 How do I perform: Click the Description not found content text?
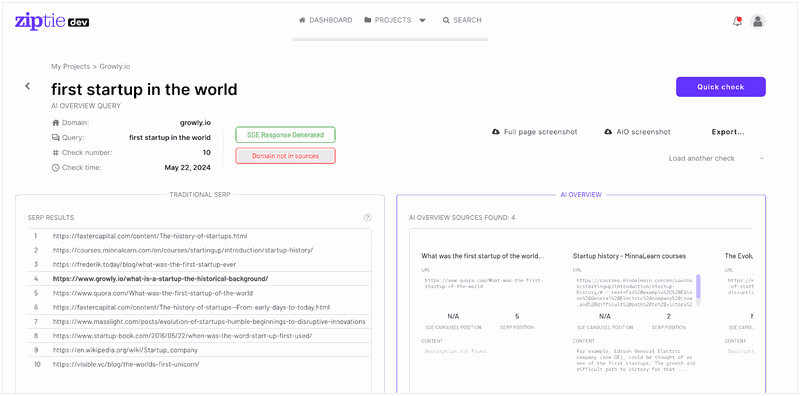click(x=456, y=351)
